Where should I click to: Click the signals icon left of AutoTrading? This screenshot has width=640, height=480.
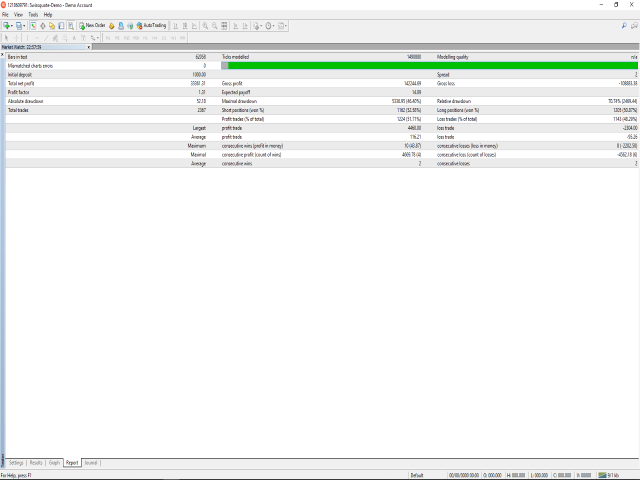point(130,26)
